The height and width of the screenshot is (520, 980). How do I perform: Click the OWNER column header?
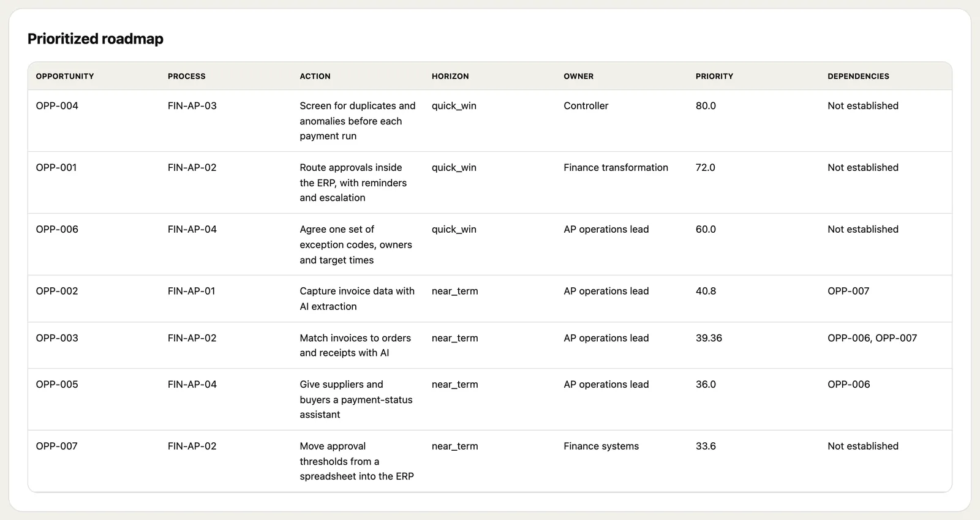click(x=579, y=77)
